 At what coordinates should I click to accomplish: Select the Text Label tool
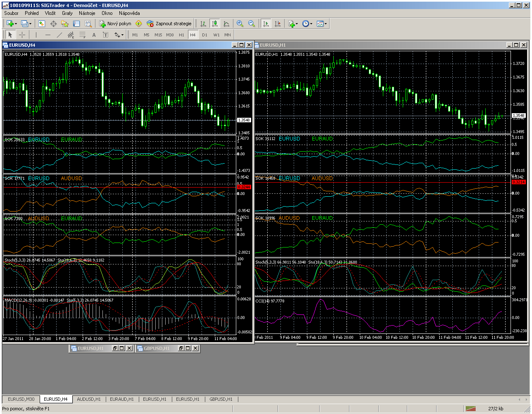[x=106, y=35]
